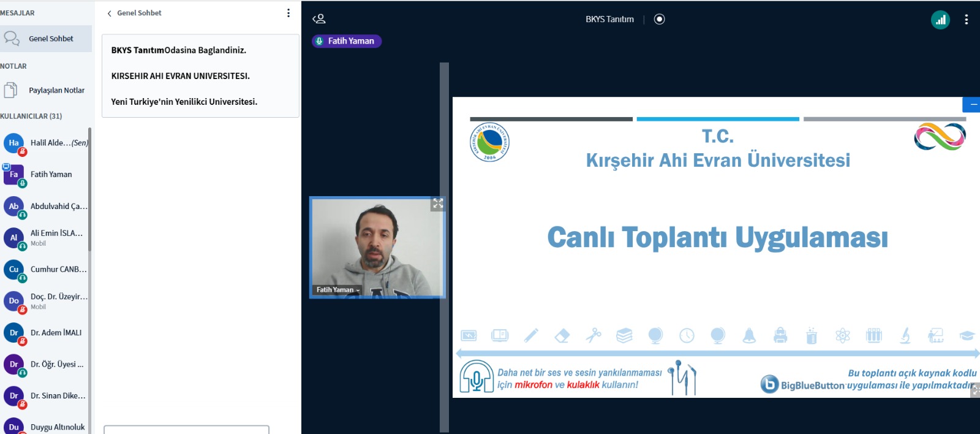Click Paylaşılan Notlar document icon

coord(10,91)
